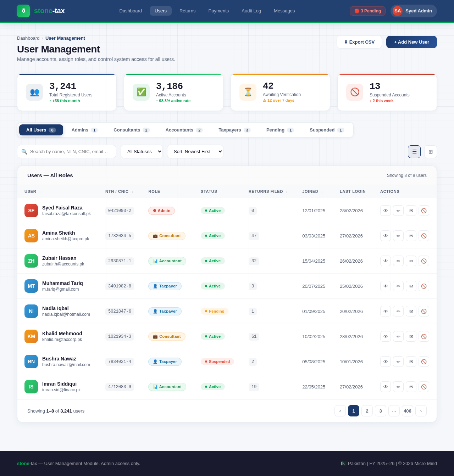Suspend Muhammad Tariq's account
The width and height of the screenshot is (454, 476).
click(423, 286)
